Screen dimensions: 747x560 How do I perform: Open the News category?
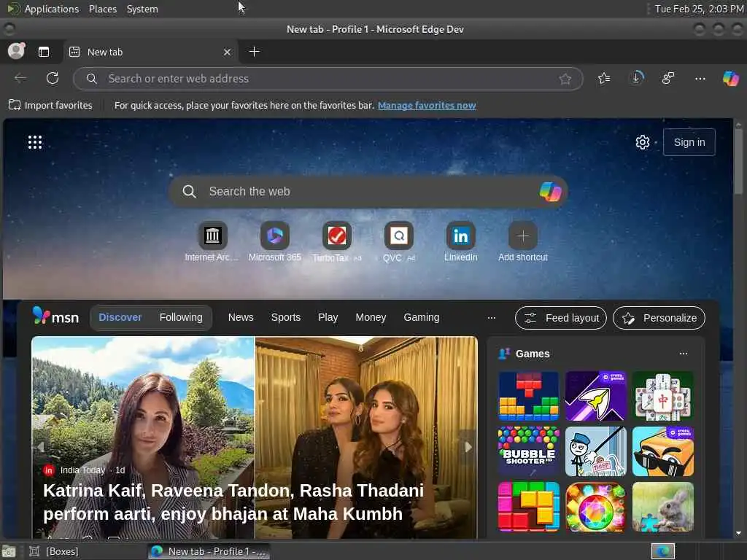pos(241,317)
